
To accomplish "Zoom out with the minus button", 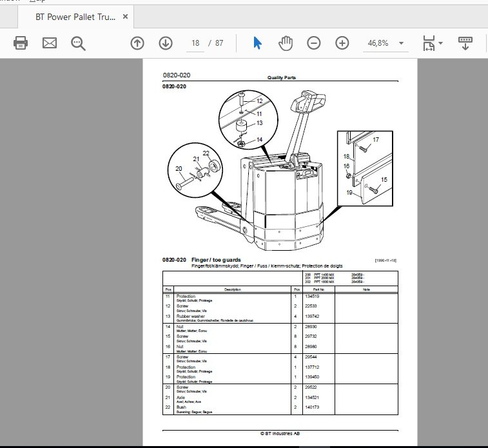I will (x=314, y=43).
